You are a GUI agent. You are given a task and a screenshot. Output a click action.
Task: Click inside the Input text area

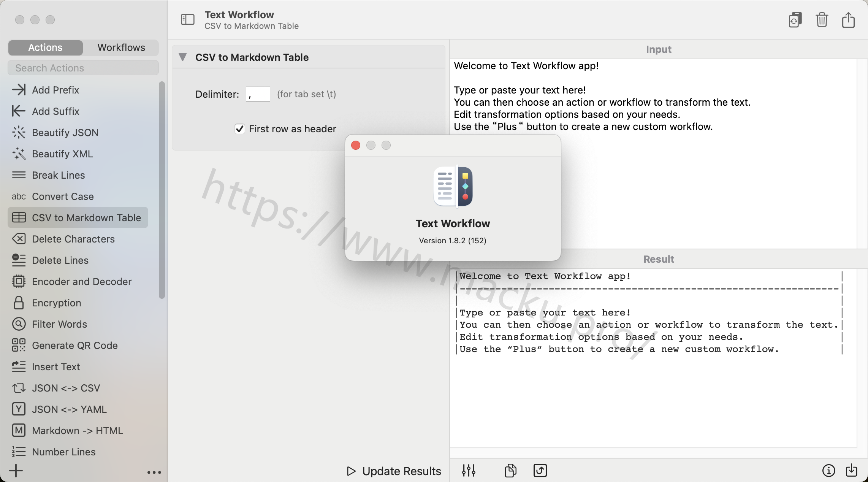653,154
